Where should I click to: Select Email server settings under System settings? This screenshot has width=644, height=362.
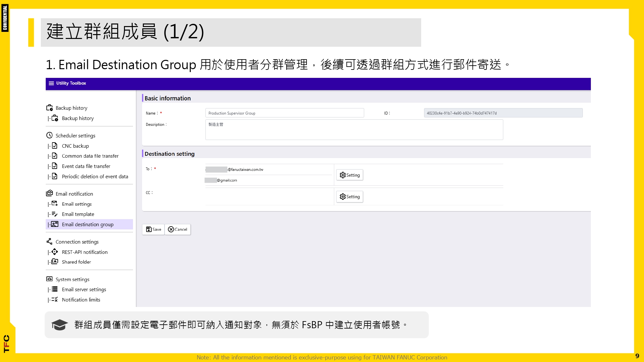(84, 289)
